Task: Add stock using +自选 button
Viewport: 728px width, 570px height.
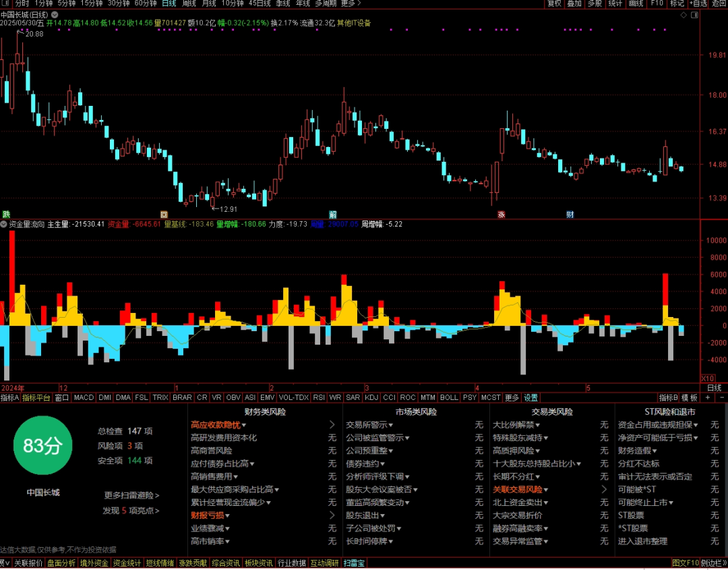Action: (698, 4)
